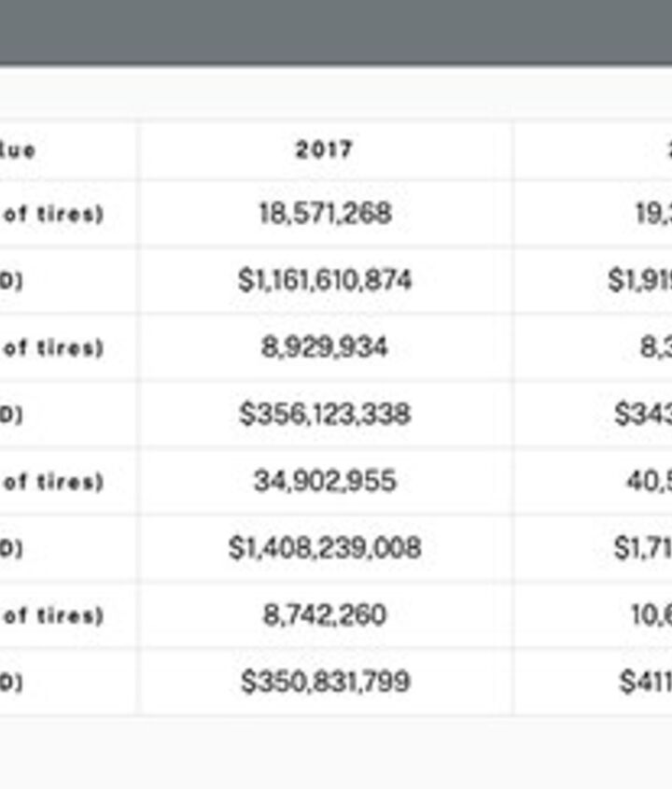
Task: Click the 2017 column header
Action: point(324,149)
